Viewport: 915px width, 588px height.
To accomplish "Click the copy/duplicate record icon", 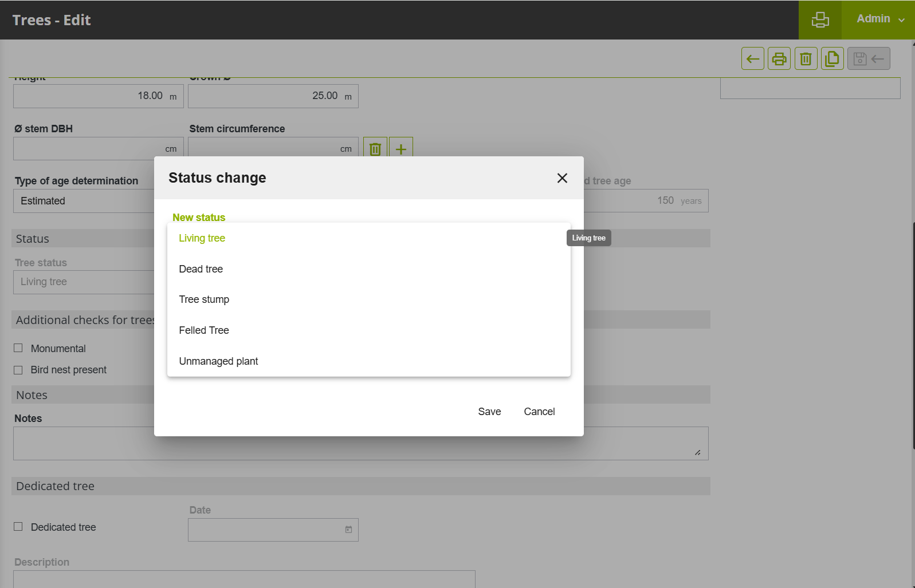I will click(832, 58).
